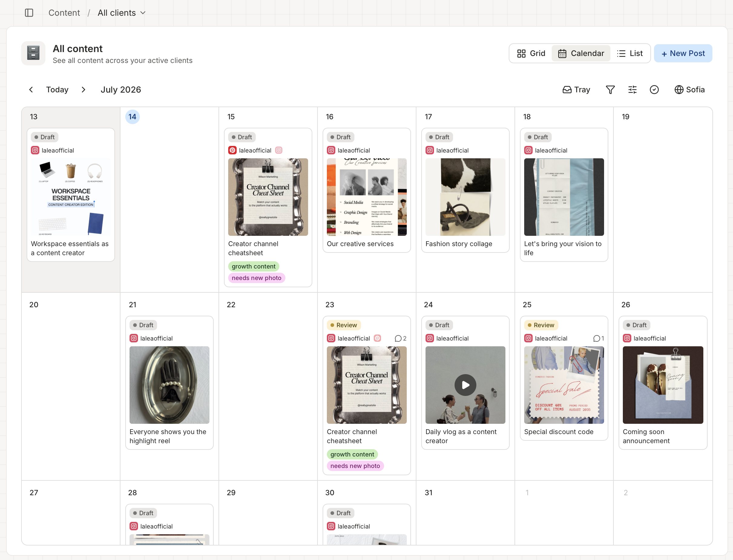Select highlighted date 14
The image size is (733, 560).
coord(132,117)
